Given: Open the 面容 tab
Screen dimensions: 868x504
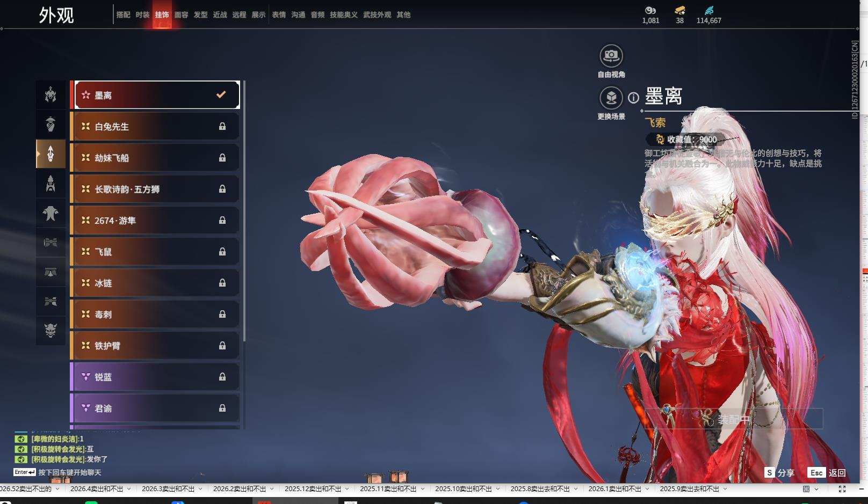Looking at the screenshot, I should coord(181,15).
